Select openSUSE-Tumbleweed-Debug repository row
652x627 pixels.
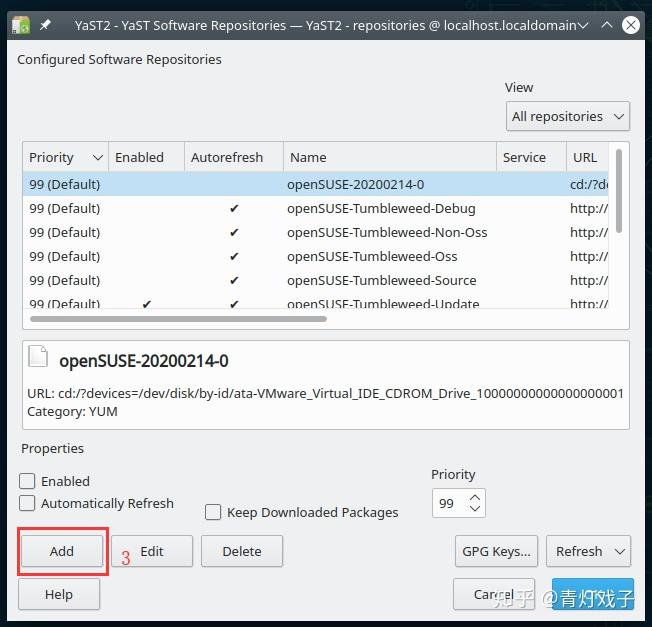click(316, 208)
